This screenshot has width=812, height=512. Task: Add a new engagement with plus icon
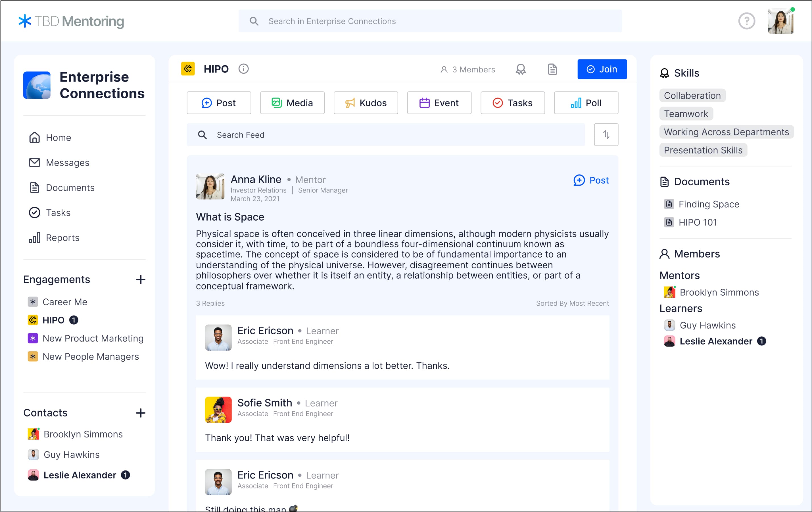point(141,280)
